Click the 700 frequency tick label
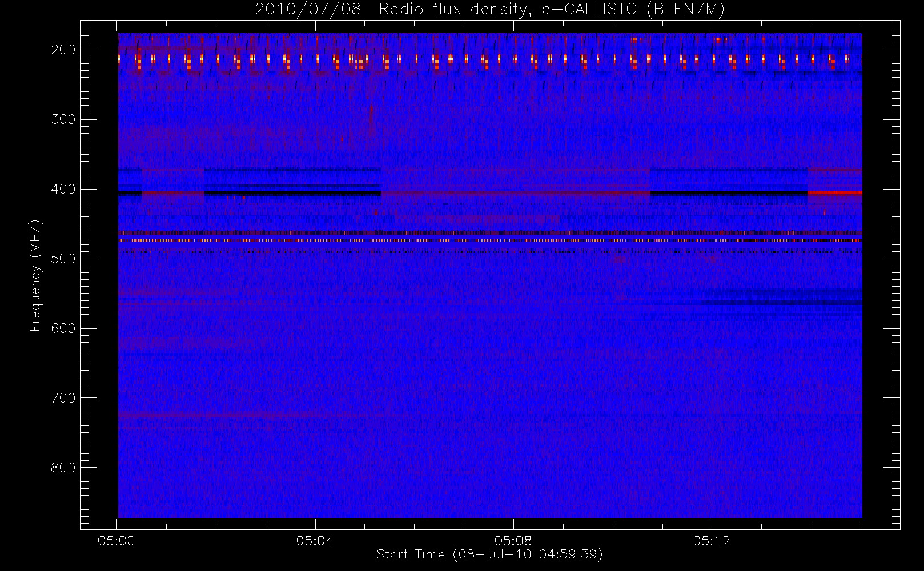The width and height of the screenshot is (924, 571). (63, 398)
